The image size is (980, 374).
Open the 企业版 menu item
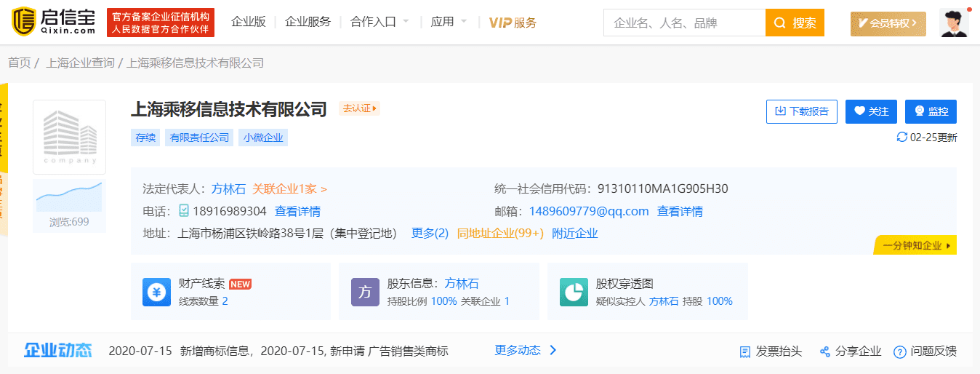249,23
